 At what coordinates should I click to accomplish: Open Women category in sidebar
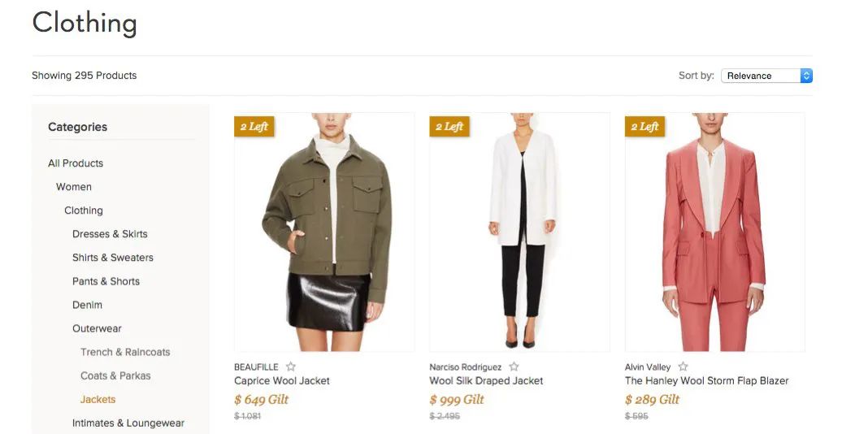74,187
